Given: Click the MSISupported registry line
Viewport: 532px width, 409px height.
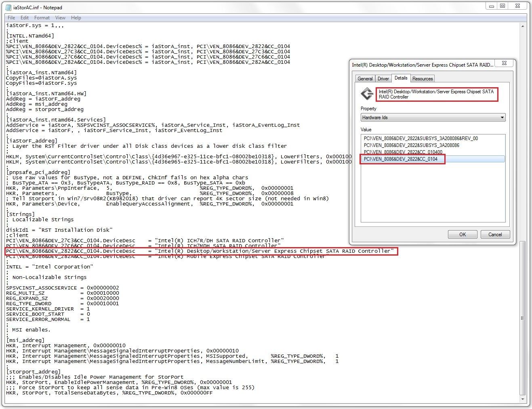Looking at the screenshot, I should pyautogui.click(x=172, y=356).
